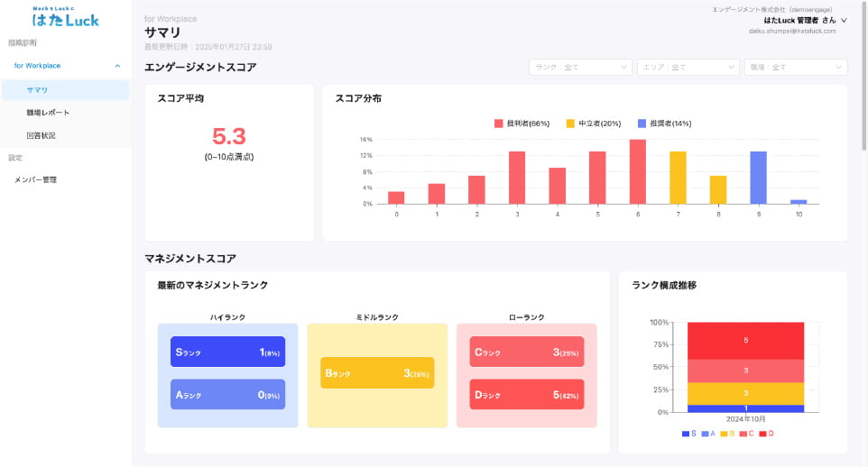Toggle the A legend item in rank chart
This screenshot has width=868, height=467.
tap(708, 434)
